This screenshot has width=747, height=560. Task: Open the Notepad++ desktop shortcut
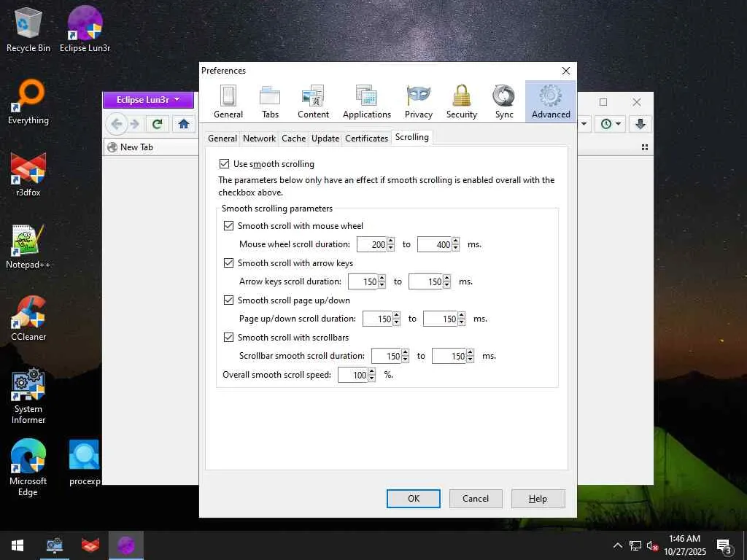(x=28, y=246)
